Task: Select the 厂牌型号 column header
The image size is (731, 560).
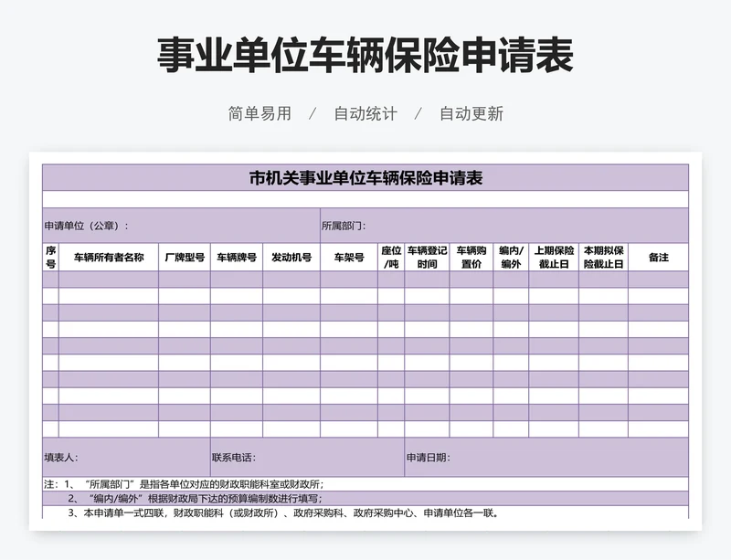Action: click(185, 258)
